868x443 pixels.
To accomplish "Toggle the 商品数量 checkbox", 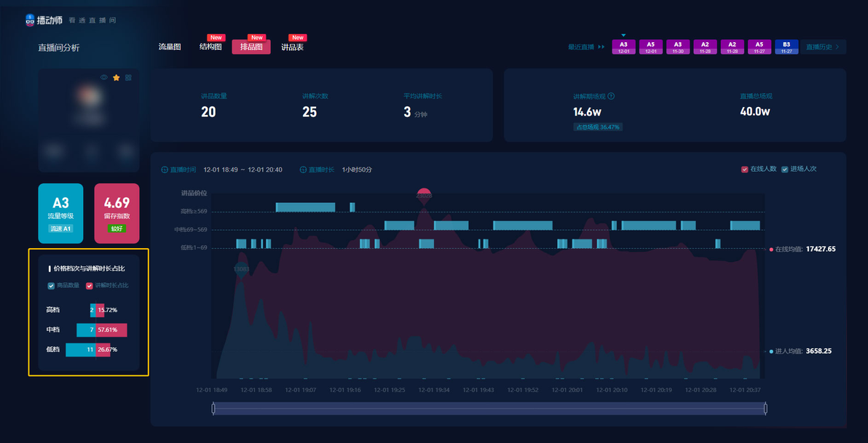I will (52, 286).
